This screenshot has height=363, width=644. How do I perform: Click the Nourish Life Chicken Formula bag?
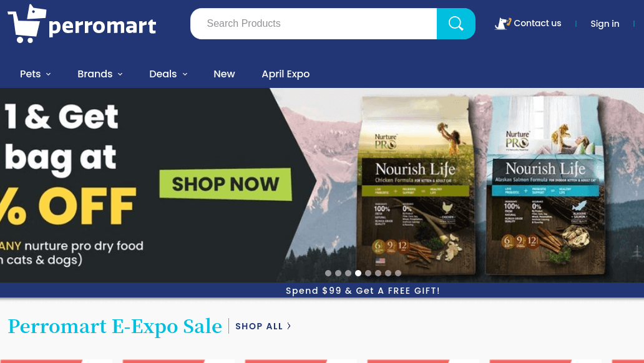pos(416,185)
